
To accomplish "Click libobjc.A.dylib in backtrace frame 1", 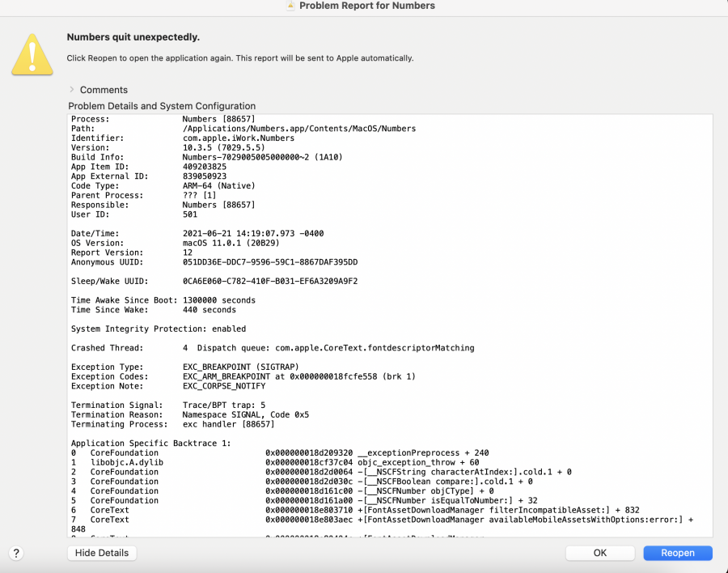I will (x=127, y=462).
